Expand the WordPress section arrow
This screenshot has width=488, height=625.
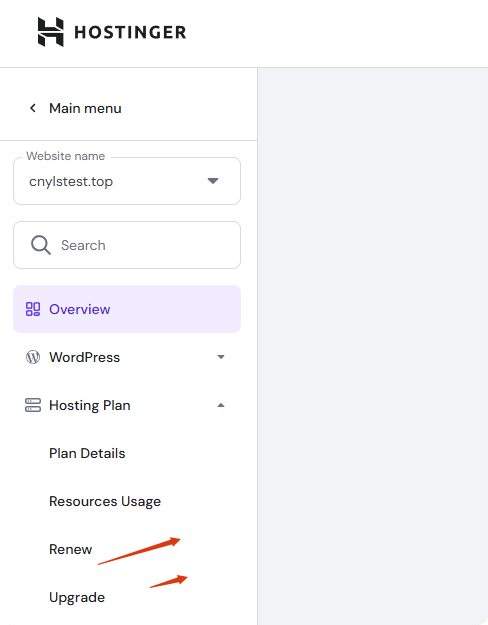pos(221,357)
